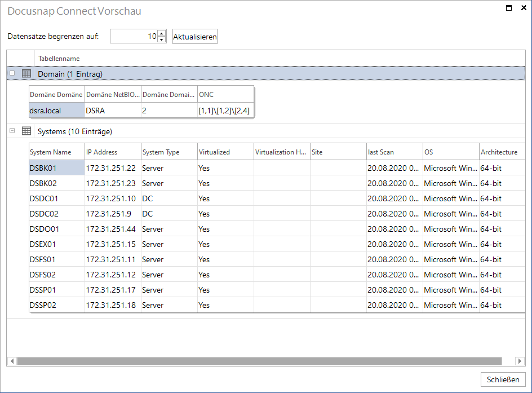Viewport: 532px width, 393px height.
Task: Click the System Type column header
Action: pyautogui.click(x=169, y=152)
